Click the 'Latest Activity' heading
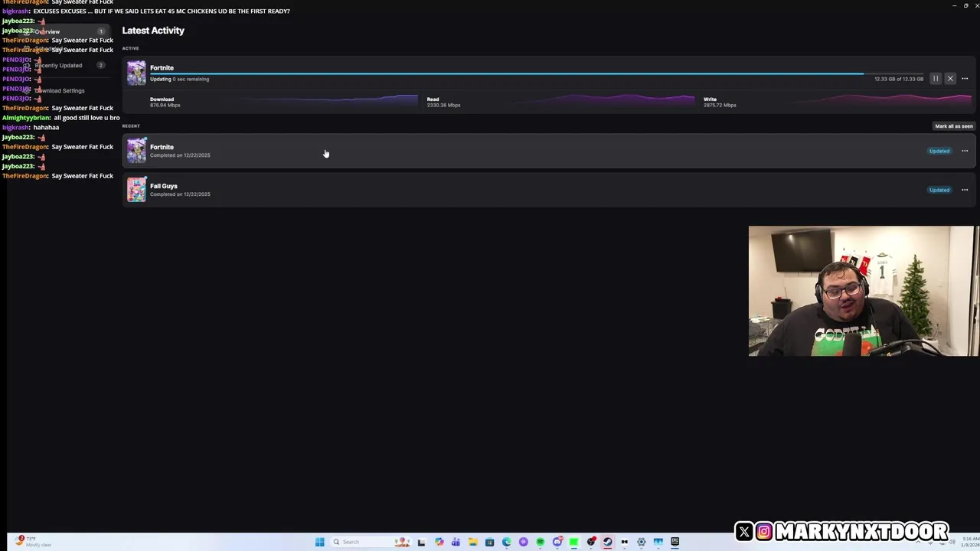The image size is (980, 551). pyautogui.click(x=153, y=31)
